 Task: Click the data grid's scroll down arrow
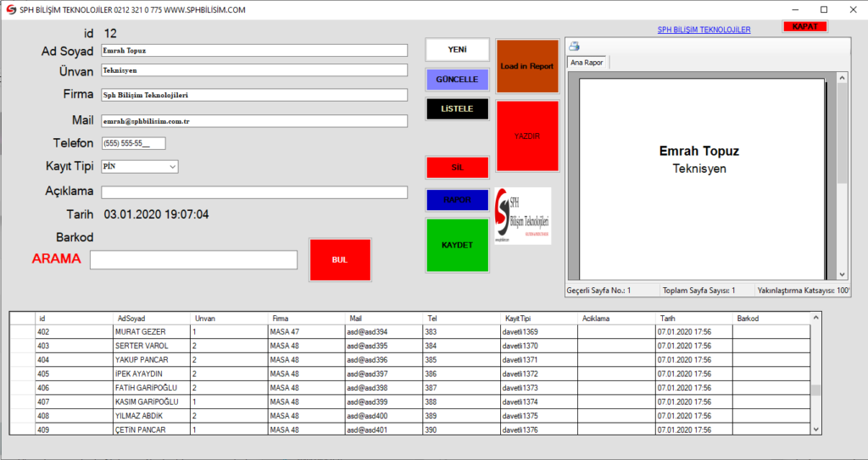point(816,430)
